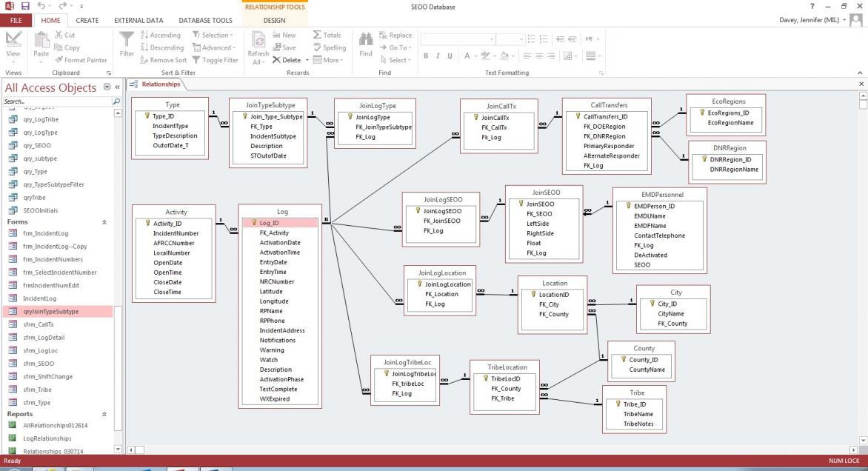Screen dimensions: 868x471
Task: Switch to DESIGN ribbon tab
Action: point(274,20)
